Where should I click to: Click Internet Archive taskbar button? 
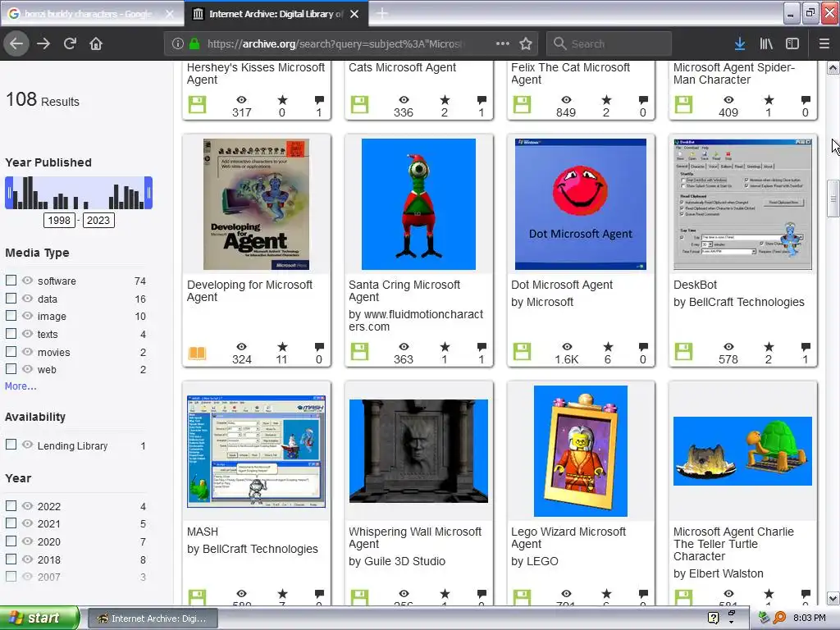click(x=152, y=619)
